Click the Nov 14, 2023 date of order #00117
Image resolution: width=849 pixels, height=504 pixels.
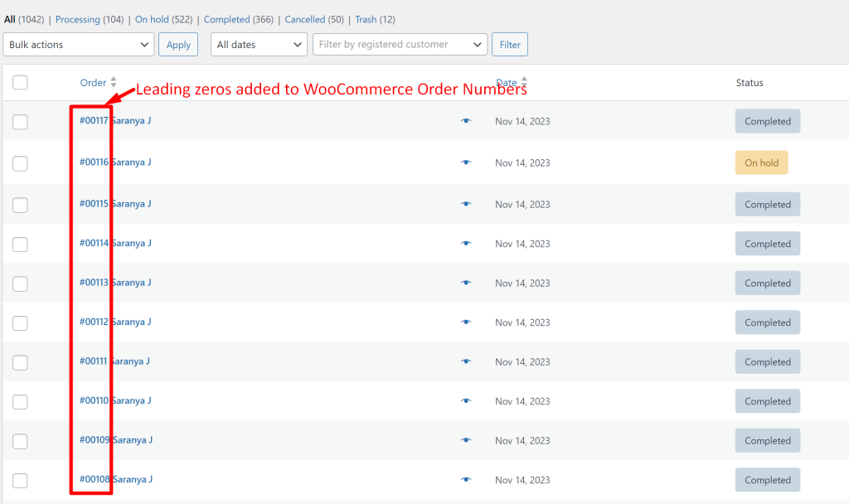(x=522, y=121)
